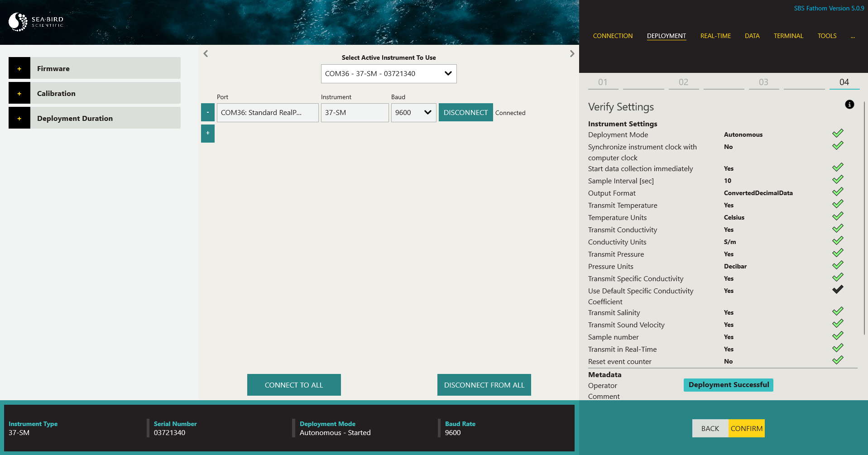Image resolution: width=868 pixels, height=455 pixels.
Task: Click the checkmark next to Sample Interval
Action: click(x=838, y=179)
